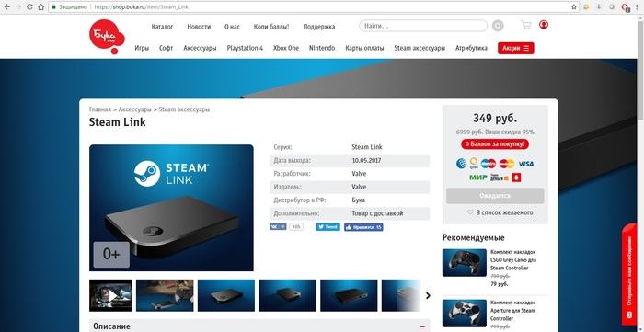Open the CSGO Grey Camo controller thumbnail

click(x=464, y=262)
